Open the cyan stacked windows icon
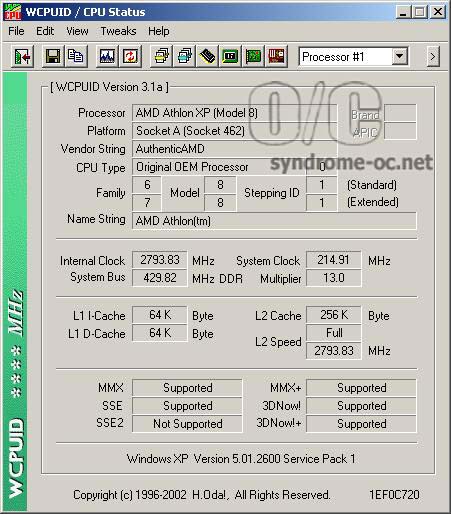This screenshot has height=514, width=451. (x=184, y=56)
